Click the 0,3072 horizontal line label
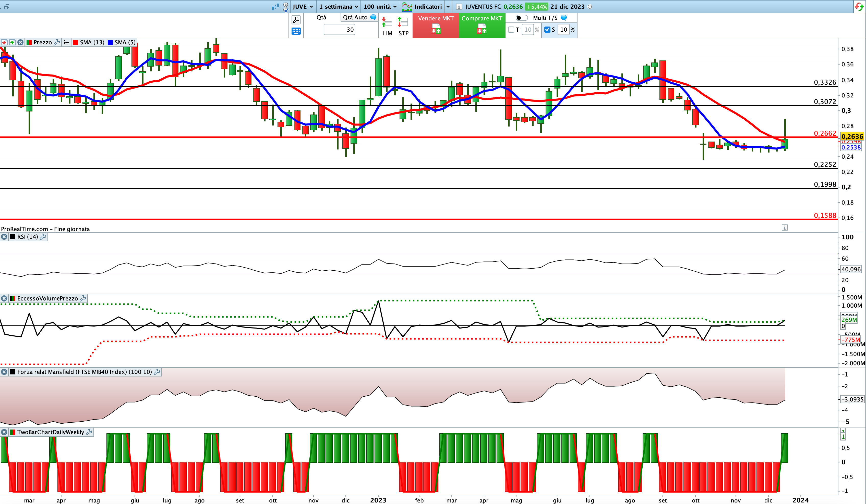Viewport: 866px width, 504px height. tap(825, 102)
